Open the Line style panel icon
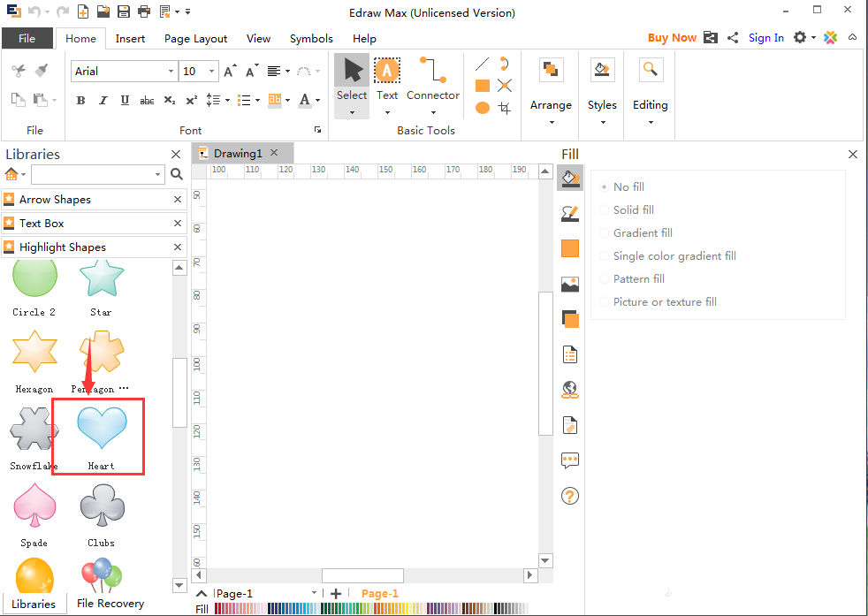This screenshot has height=616, width=868. pos(569,213)
